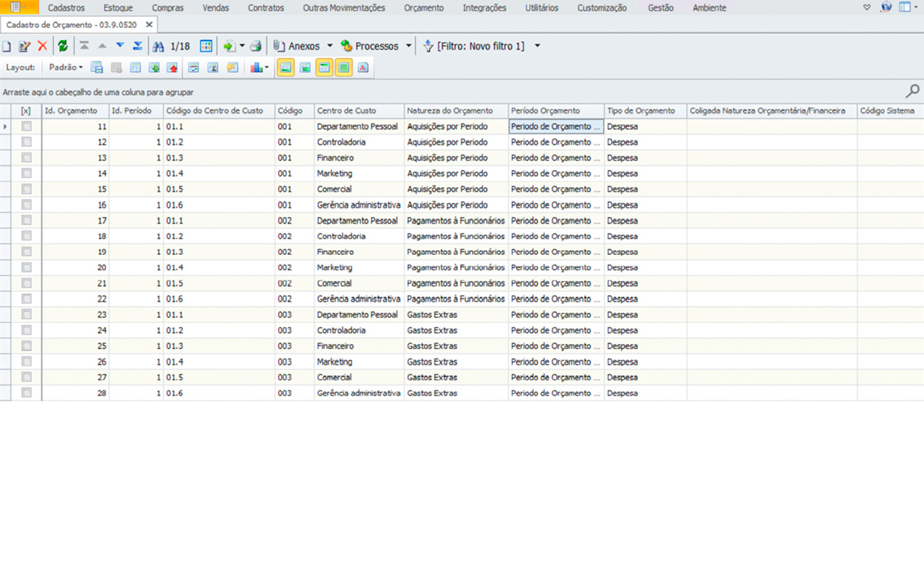Click the Filtro: Novo filtro 1 button
The height and width of the screenshot is (578, 924).
(480, 46)
